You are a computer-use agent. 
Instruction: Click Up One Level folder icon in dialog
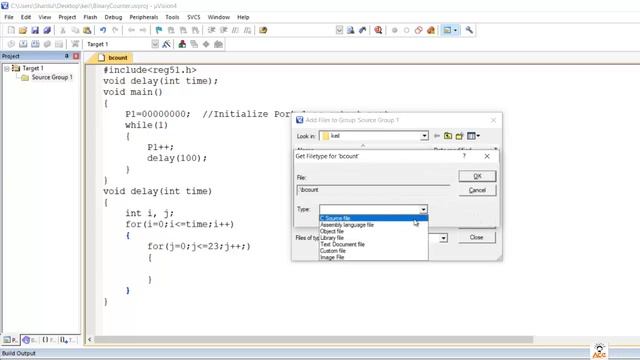448,136
